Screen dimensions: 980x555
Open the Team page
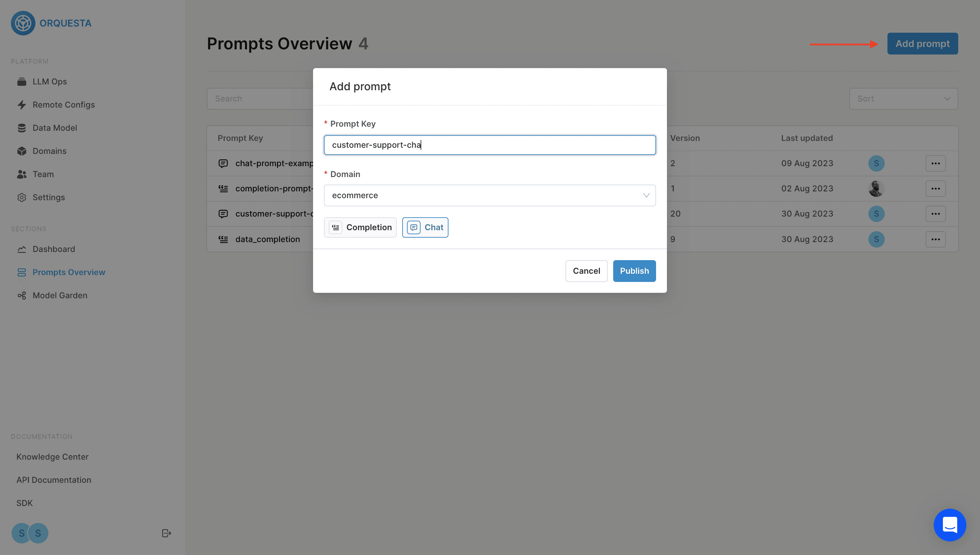pyautogui.click(x=43, y=174)
